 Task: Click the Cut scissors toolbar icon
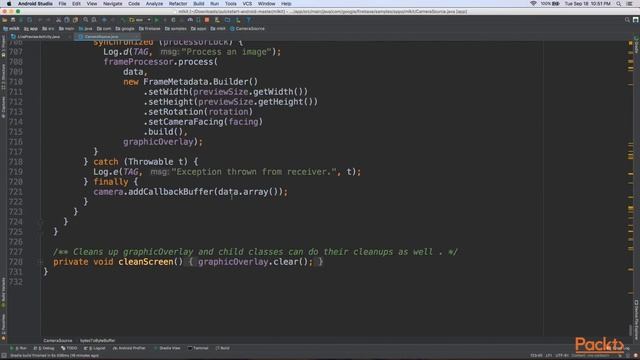tap(58, 20)
